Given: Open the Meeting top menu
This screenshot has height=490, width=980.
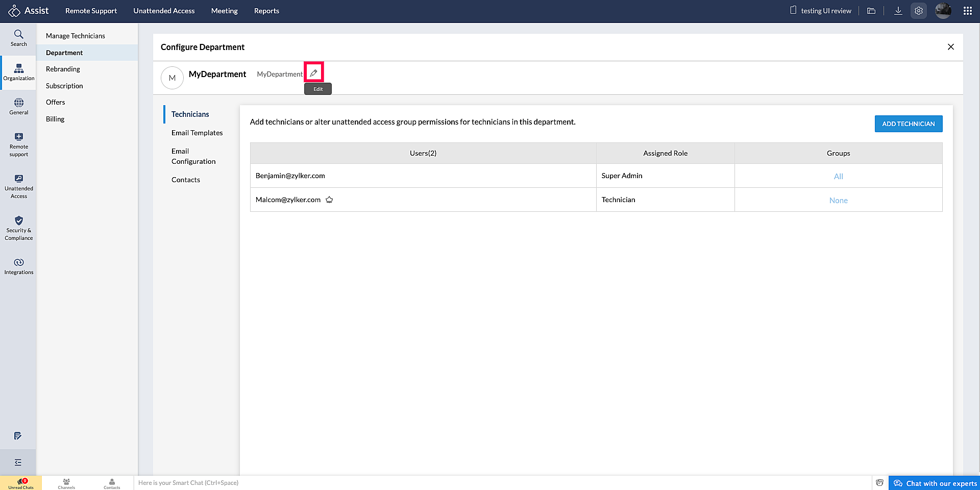Looking at the screenshot, I should (225, 11).
